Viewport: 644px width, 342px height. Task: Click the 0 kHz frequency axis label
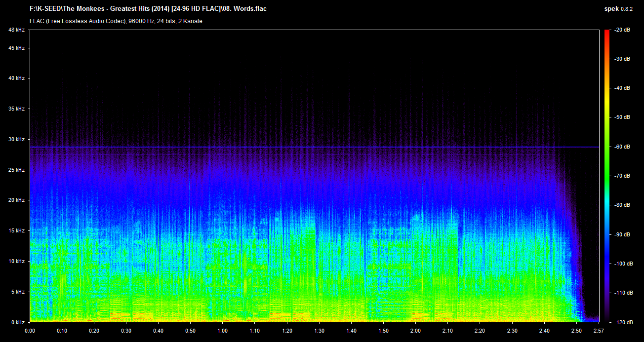(x=18, y=322)
